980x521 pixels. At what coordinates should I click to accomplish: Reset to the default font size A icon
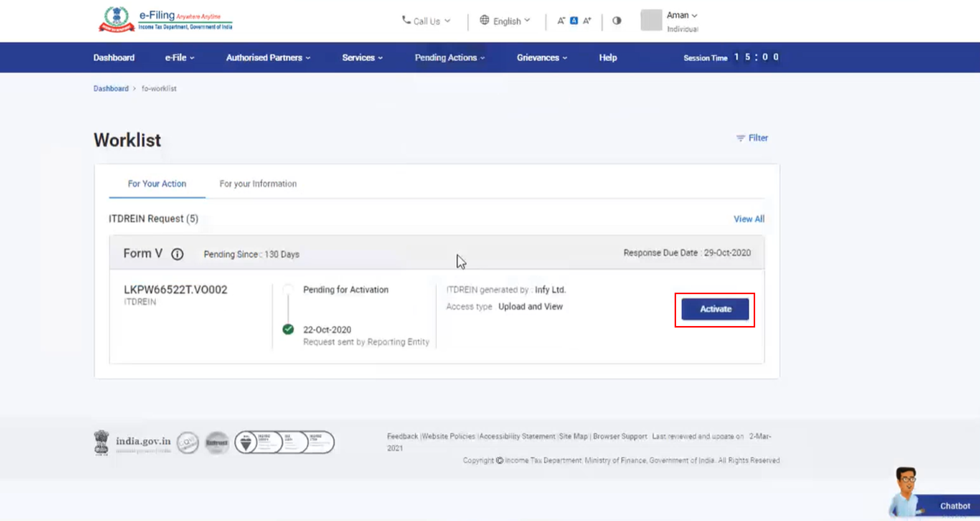pos(573,21)
